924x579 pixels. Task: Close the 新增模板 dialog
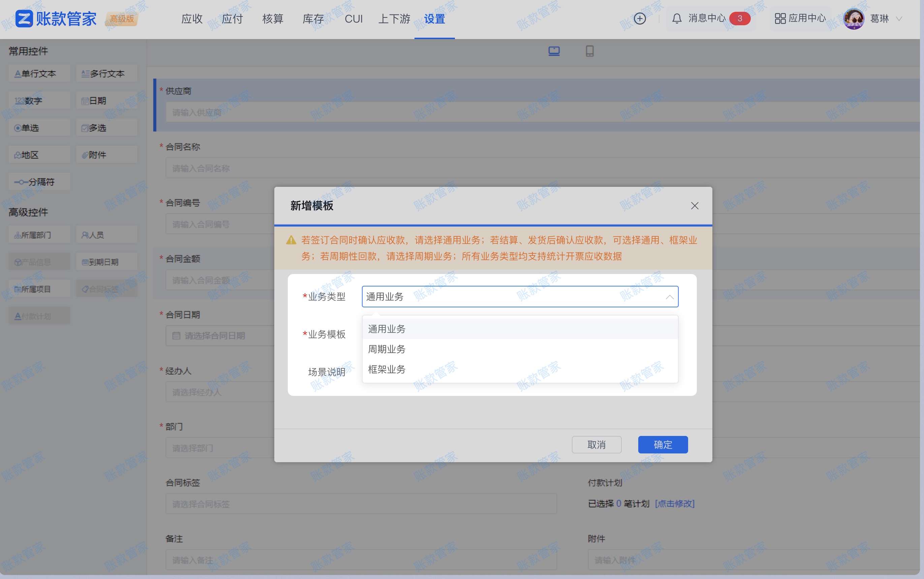tap(695, 206)
